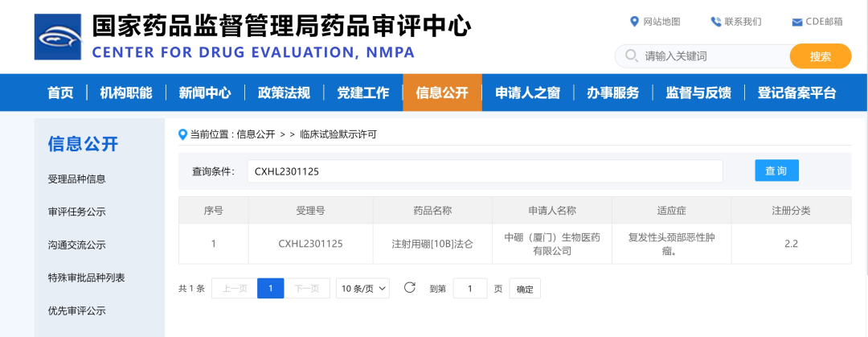Click the CDE logo icon
This screenshot has height=337, width=868.
pos(58,36)
